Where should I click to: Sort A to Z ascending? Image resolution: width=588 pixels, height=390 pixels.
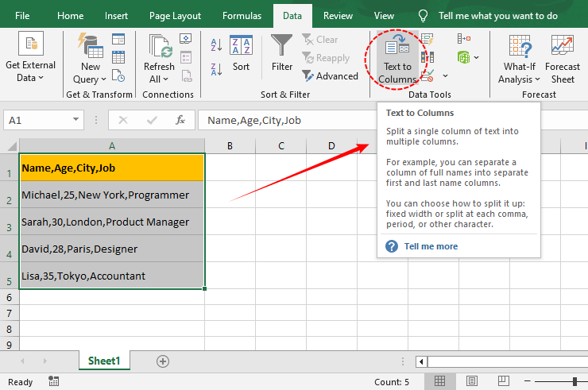[216, 45]
